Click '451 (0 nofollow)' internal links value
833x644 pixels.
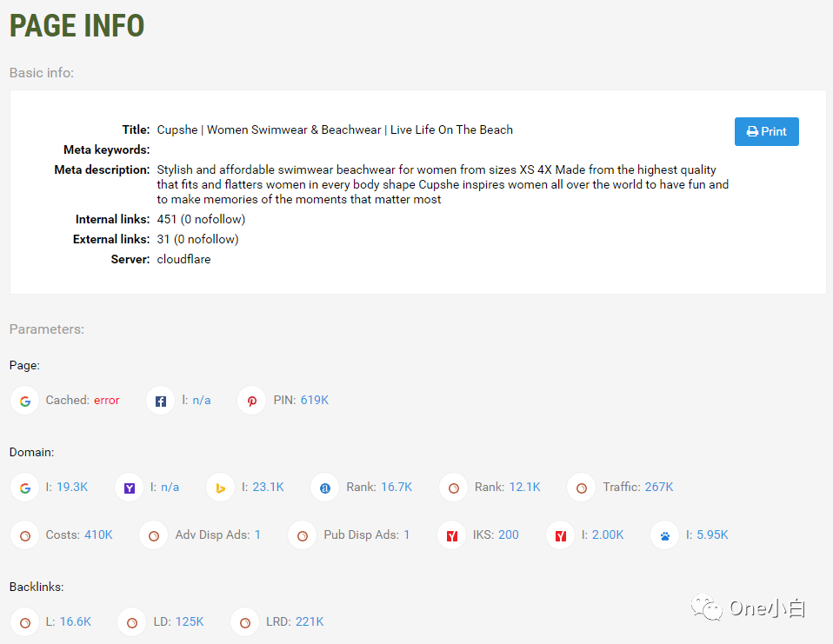point(201,219)
